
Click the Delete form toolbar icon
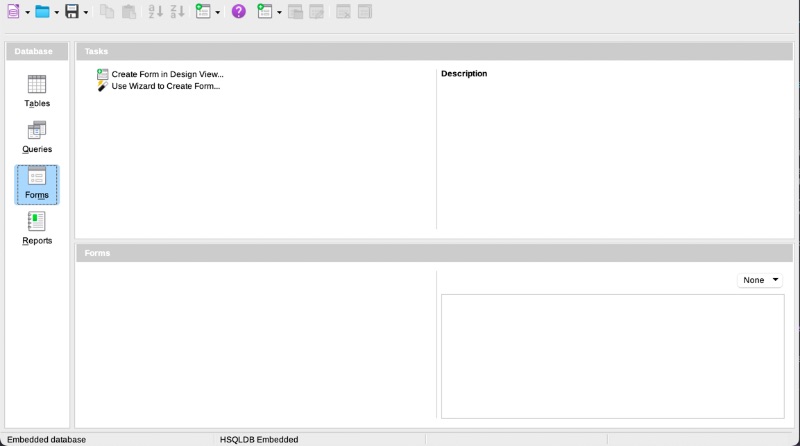343,11
